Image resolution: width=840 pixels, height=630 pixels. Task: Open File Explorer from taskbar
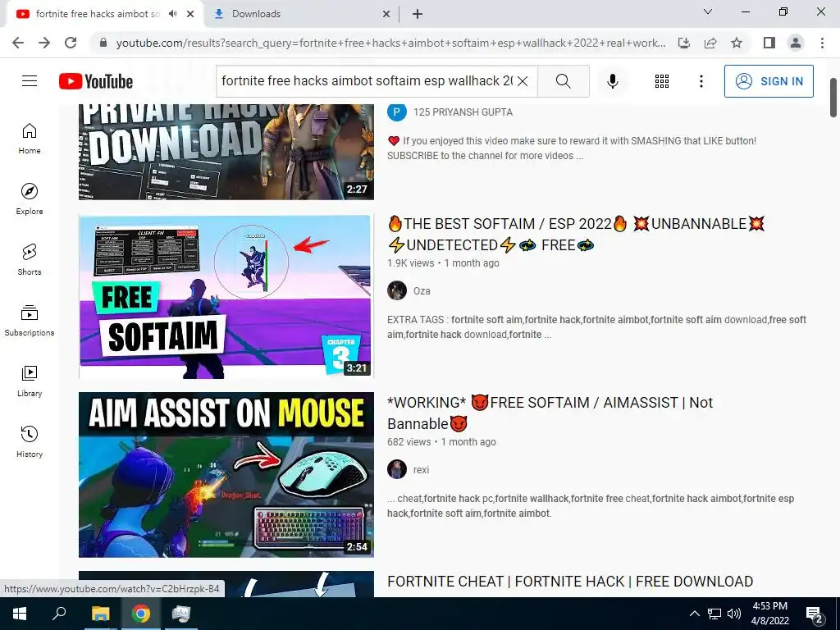tap(100, 614)
